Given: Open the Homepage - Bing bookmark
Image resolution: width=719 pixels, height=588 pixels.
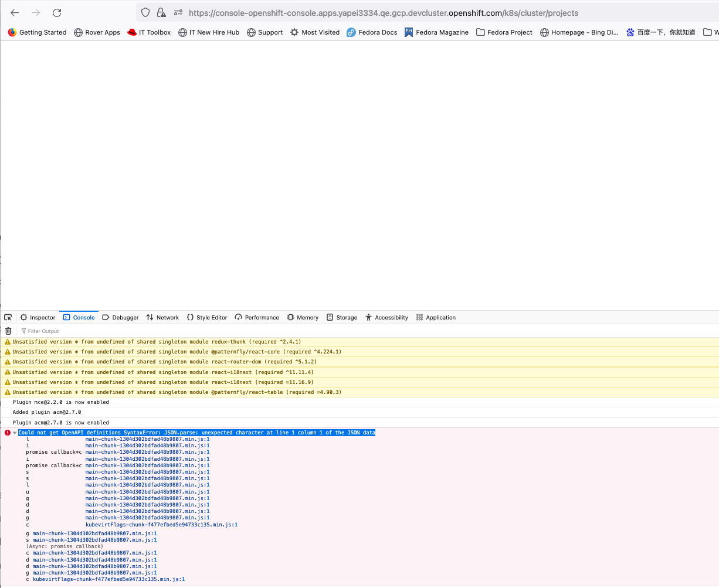Looking at the screenshot, I should tap(579, 32).
